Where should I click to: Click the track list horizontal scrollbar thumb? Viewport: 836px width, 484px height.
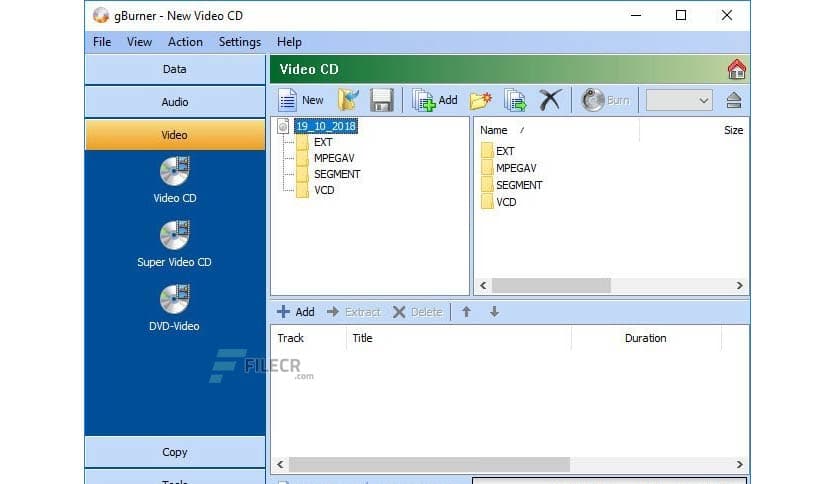coord(429,465)
